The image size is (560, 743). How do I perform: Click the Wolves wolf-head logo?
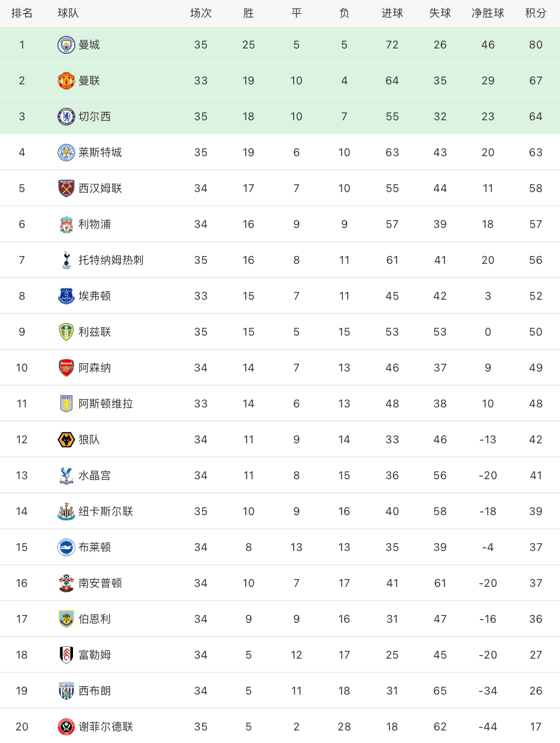pos(66,440)
